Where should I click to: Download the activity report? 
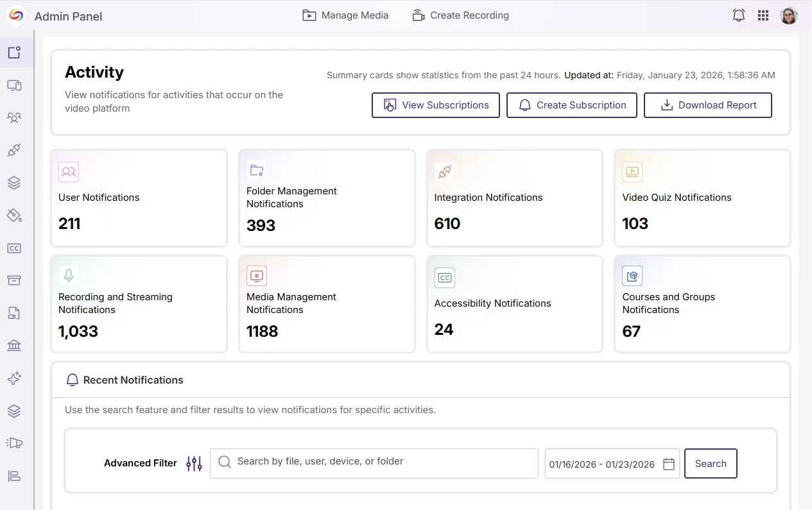click(707, 105)
